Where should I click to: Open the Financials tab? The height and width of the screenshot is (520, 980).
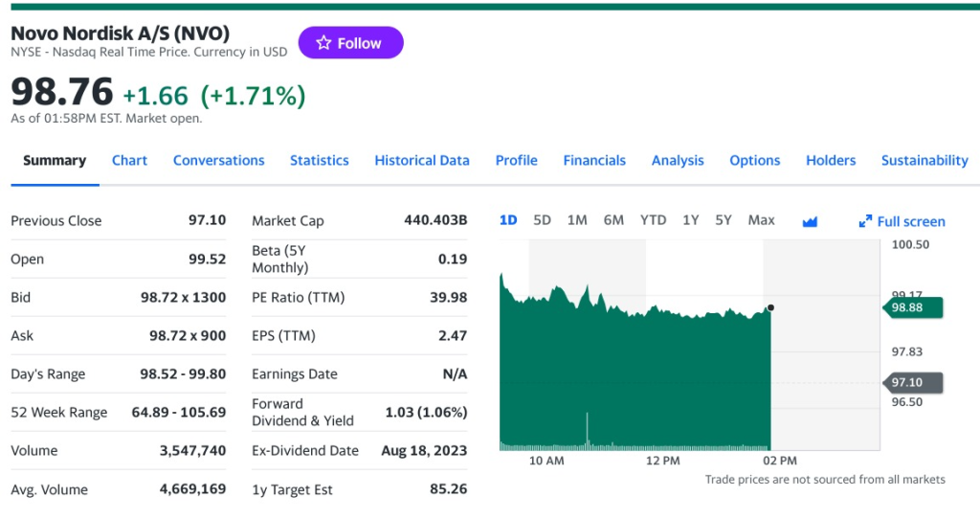(x=594, y=160)
